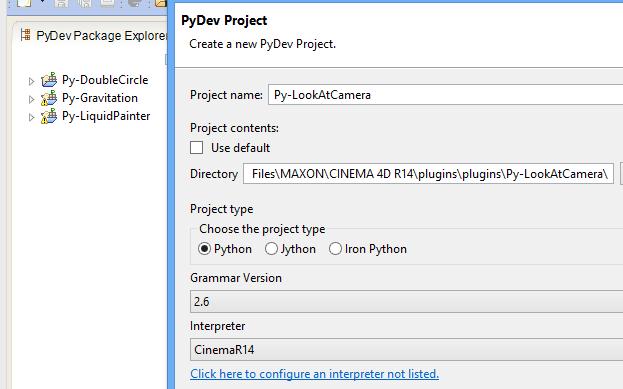The image size is (623, 389).
Task: Expand the Py-LiquidPainter project tree
Action: (31, 117)
